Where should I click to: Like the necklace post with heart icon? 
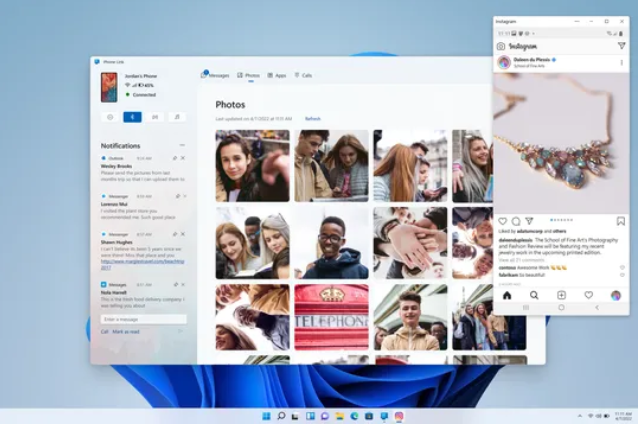(503, 221)
